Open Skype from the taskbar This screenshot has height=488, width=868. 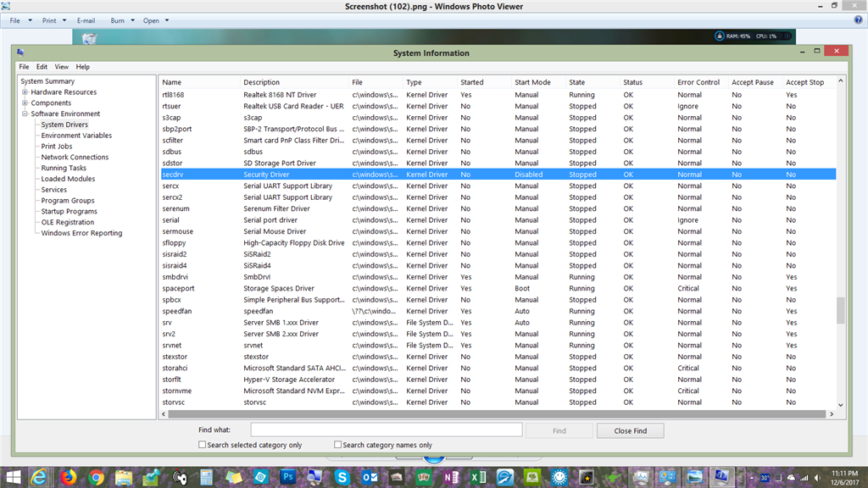[342, 477]
